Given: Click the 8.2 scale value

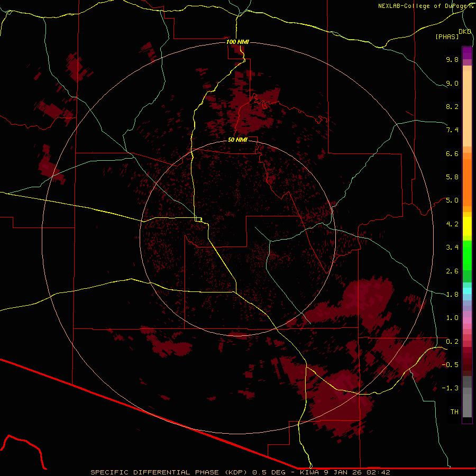Looking at the screenshot, I should click(x=452, y=106).
